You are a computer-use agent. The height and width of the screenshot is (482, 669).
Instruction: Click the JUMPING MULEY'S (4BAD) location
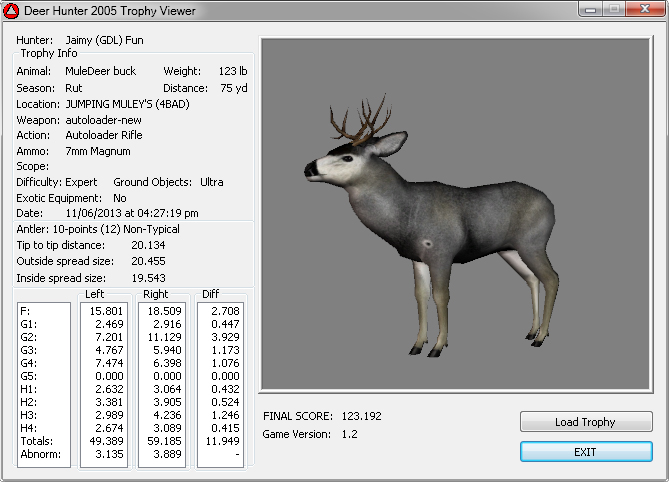click(127, 104)
